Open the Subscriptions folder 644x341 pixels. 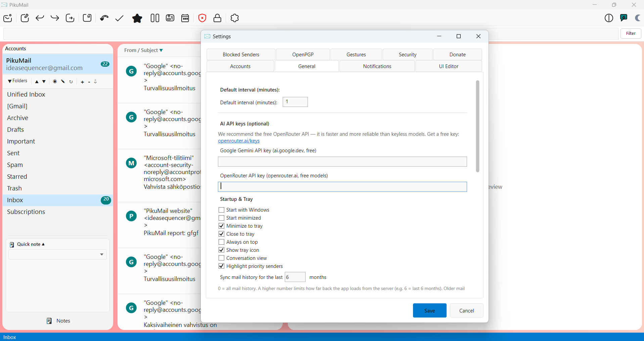click(58, 212)
